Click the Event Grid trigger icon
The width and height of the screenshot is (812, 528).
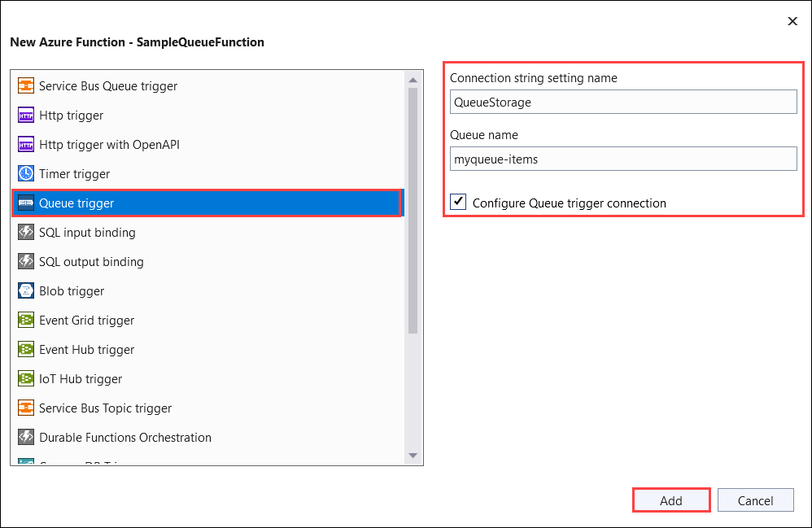26,320
